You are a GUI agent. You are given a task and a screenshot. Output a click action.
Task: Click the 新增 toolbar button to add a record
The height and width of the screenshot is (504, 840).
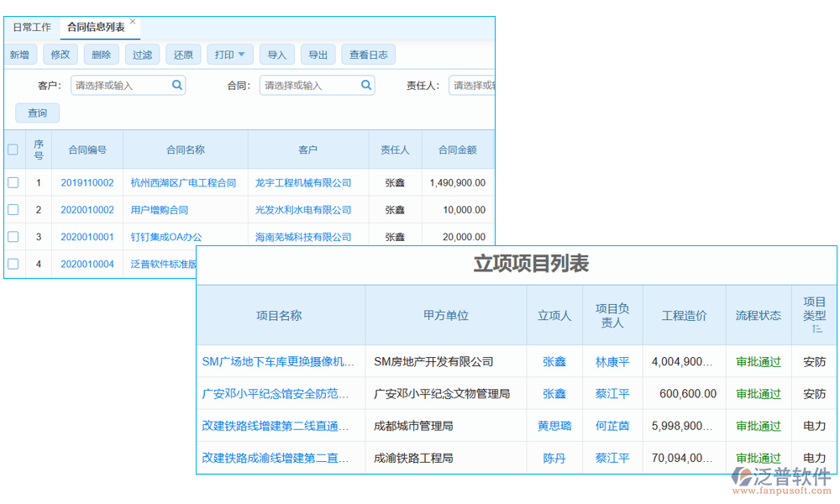click(x=20, y=54)
